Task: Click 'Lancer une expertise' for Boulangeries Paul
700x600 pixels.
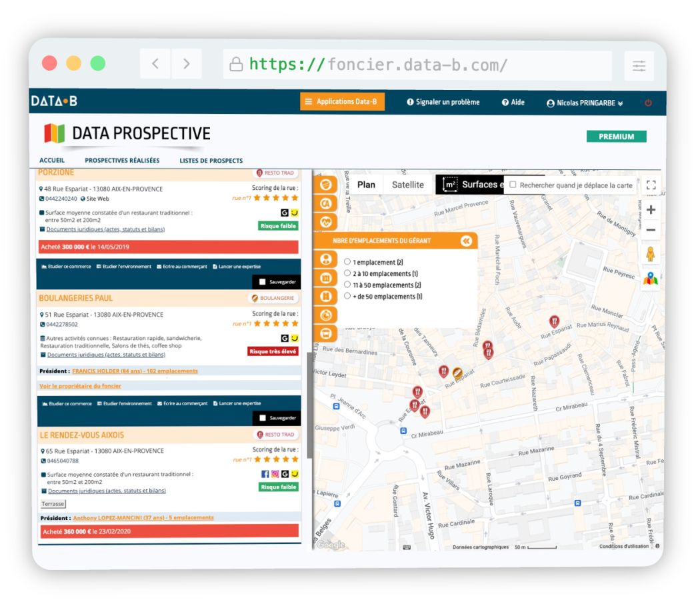Action: point(237,403)
